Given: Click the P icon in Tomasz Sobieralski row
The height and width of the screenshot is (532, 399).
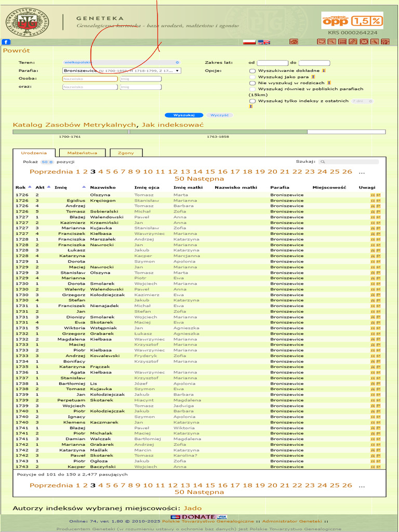Looking at the screenshot, I should [378, 211].
